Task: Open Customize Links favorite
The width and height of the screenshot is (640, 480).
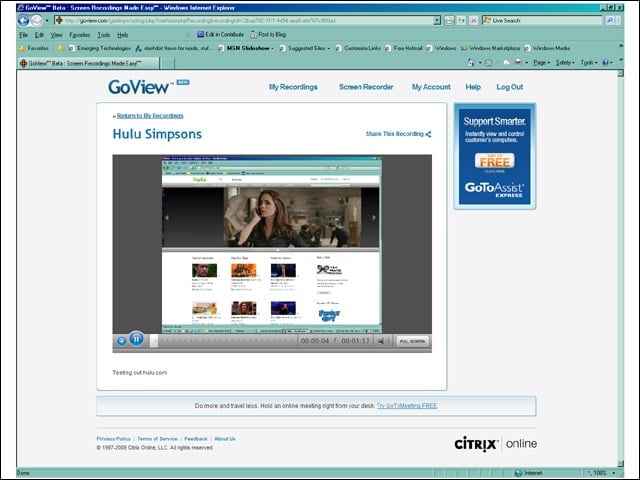Action: (x=358, y=48)
